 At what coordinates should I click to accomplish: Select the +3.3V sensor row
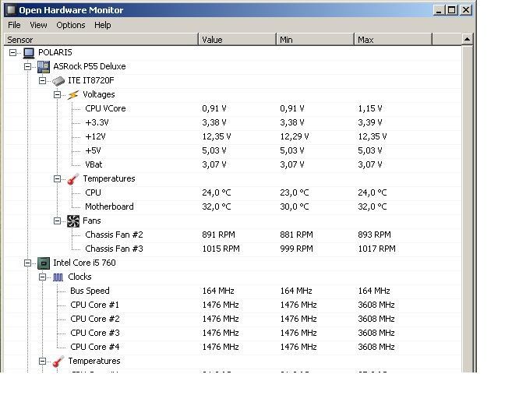point(233,123)
